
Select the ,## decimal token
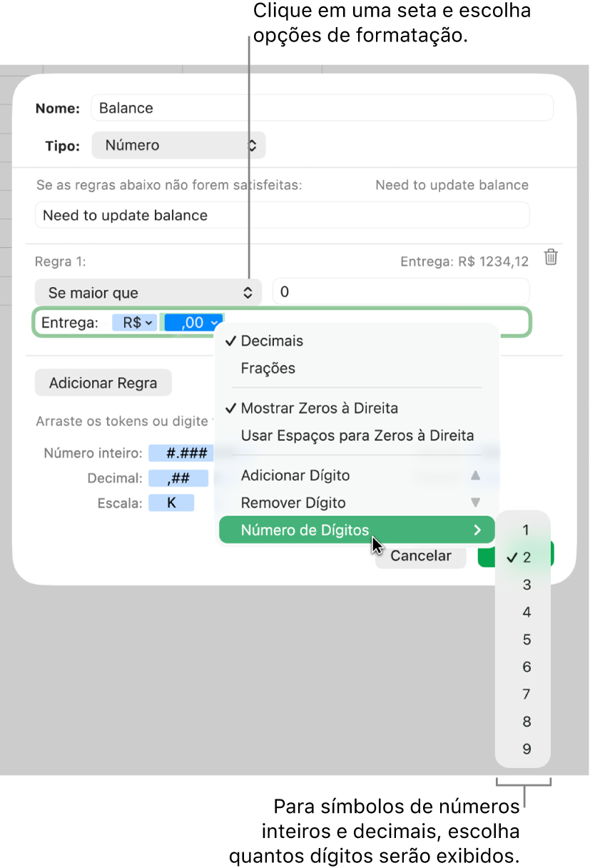coord(178,478)
